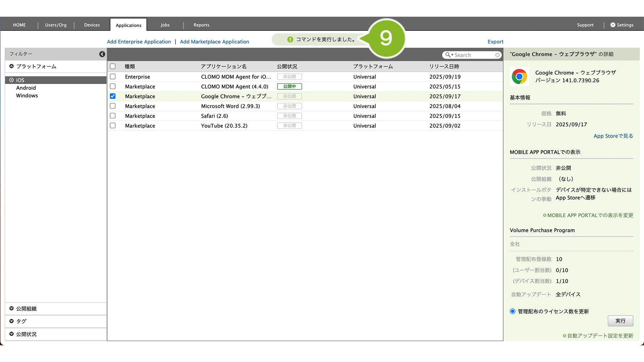This screenshot has width=644, height=362.
Task: Select 管理配布のライセンス数を更新 radio button
Action: (x=513, y=311)
